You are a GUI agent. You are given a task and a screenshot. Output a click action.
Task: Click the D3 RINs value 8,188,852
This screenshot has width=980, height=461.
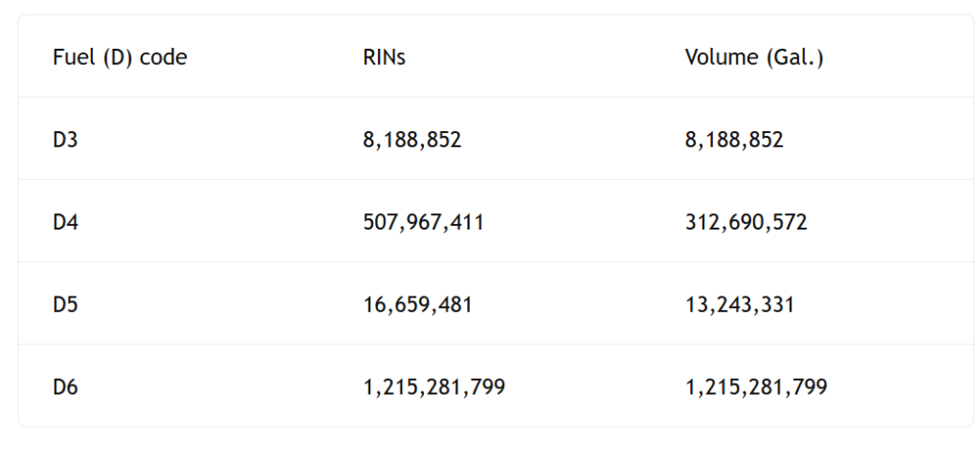point(412,140)
